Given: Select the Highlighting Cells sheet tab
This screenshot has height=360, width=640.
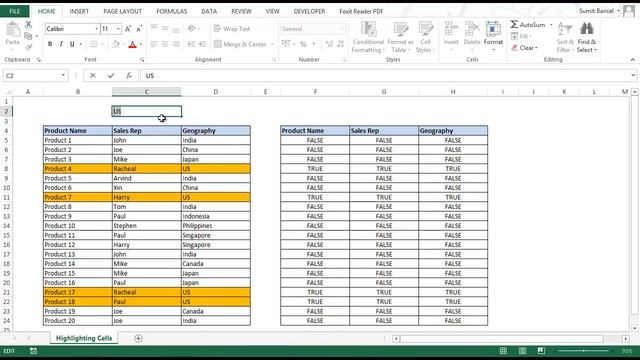Looking at the screenshot, I should (84, 338).
